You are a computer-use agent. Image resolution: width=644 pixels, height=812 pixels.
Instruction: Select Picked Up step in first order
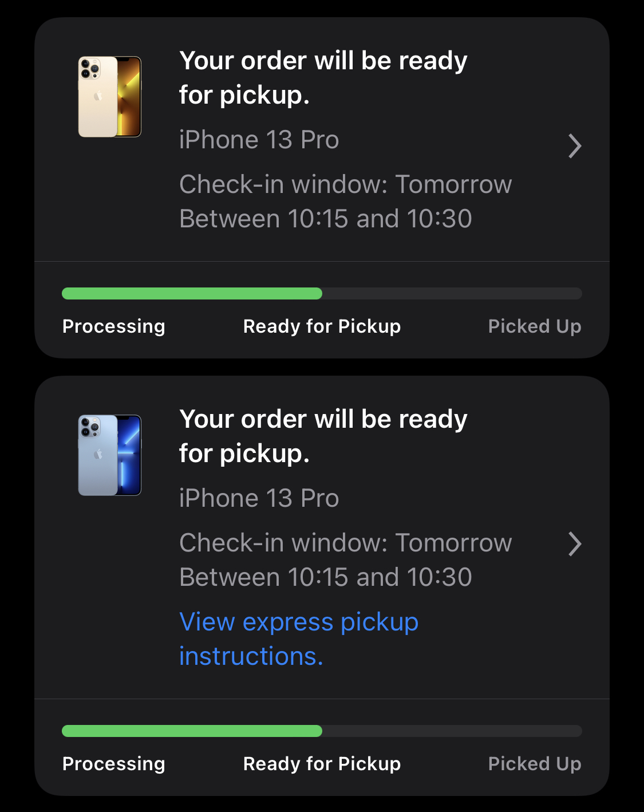tap(535, 326)
